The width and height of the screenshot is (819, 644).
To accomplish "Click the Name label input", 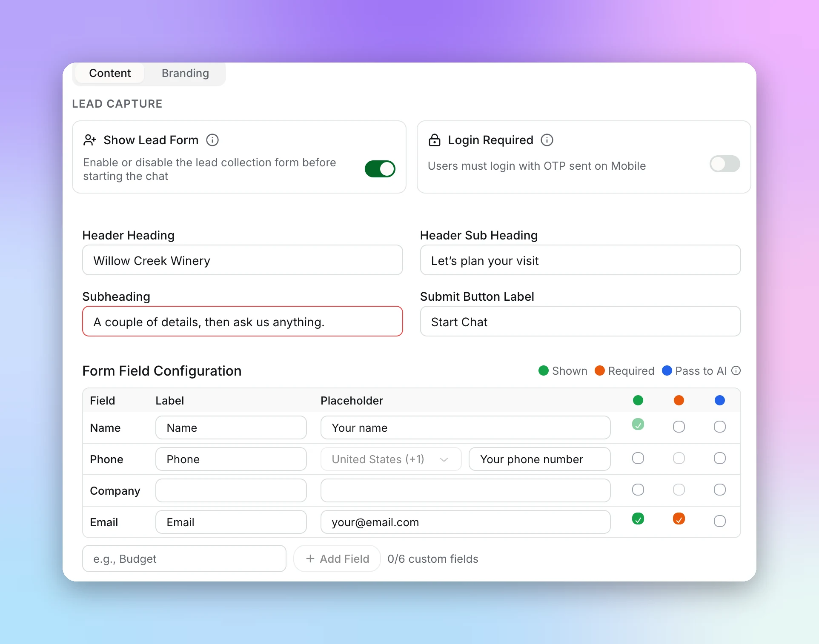I will 231,427.
